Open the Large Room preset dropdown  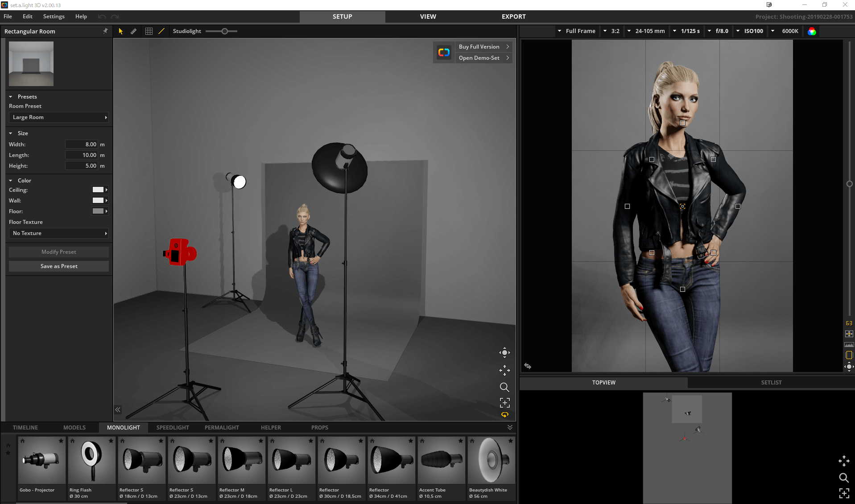point(58,117)
